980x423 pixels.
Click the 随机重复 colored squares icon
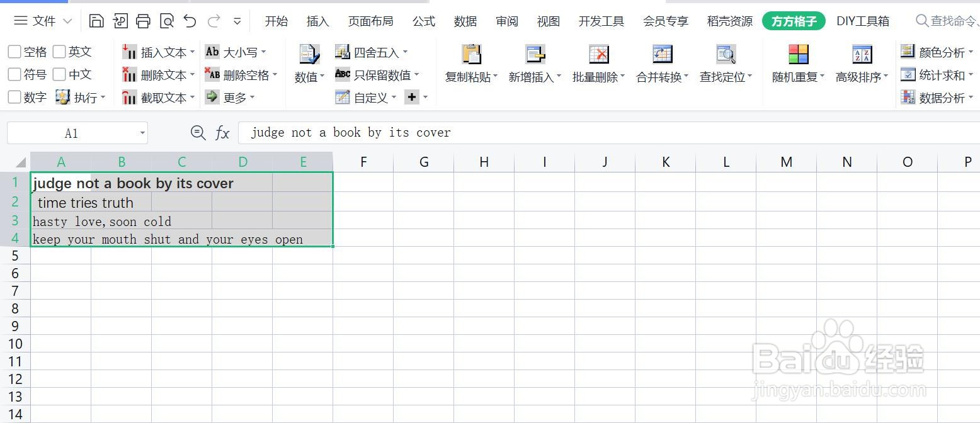pos(798,54)
